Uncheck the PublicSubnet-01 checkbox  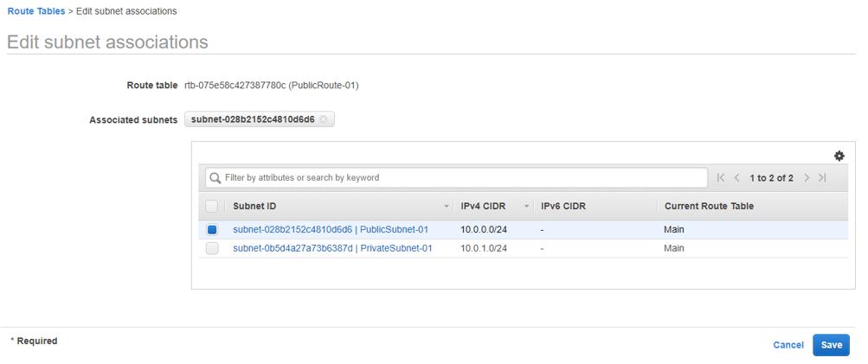pos(212,230)
